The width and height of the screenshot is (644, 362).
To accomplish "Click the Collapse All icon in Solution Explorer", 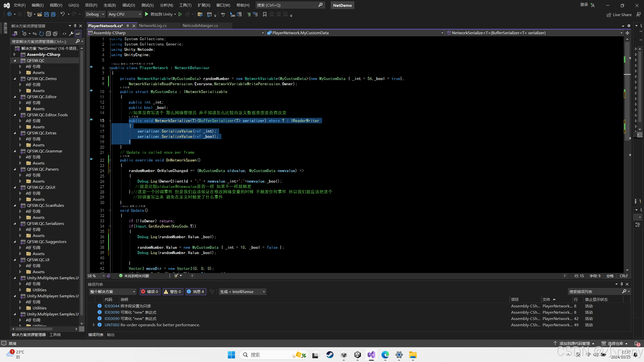I will (48, 34).
